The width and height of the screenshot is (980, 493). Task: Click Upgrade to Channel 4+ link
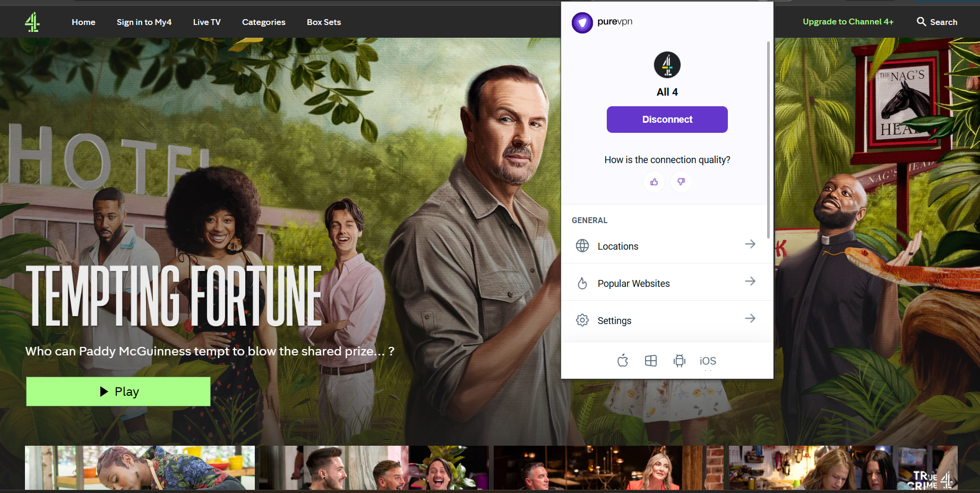848,22
